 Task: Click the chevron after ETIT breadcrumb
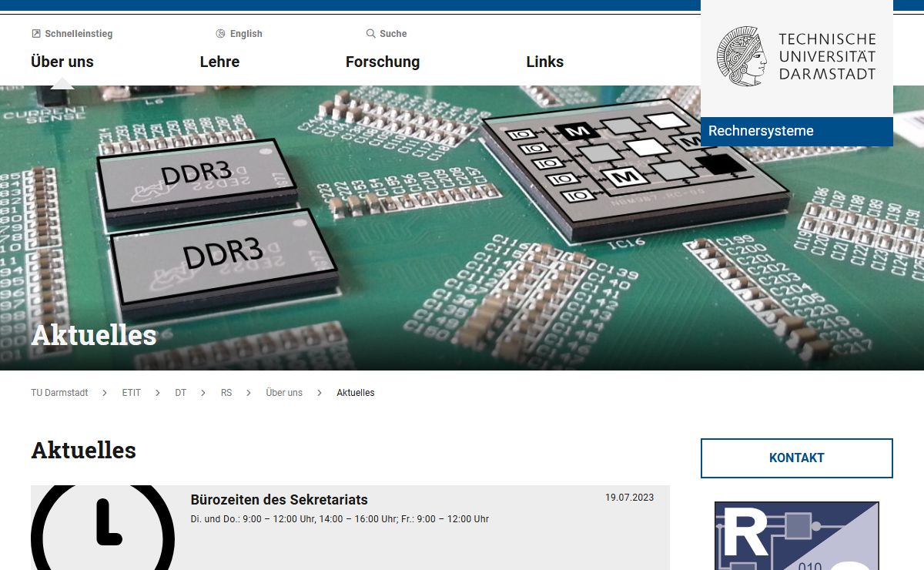(x=158, y=393)
